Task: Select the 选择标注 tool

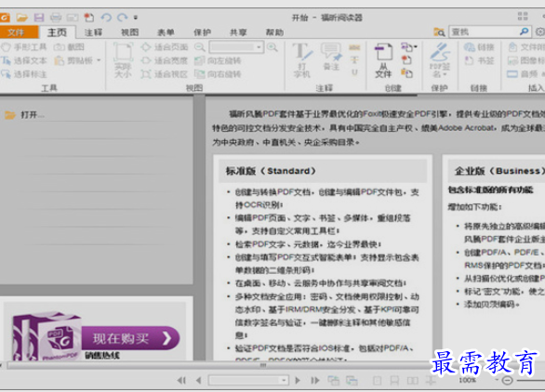Action: click(23, 74)
